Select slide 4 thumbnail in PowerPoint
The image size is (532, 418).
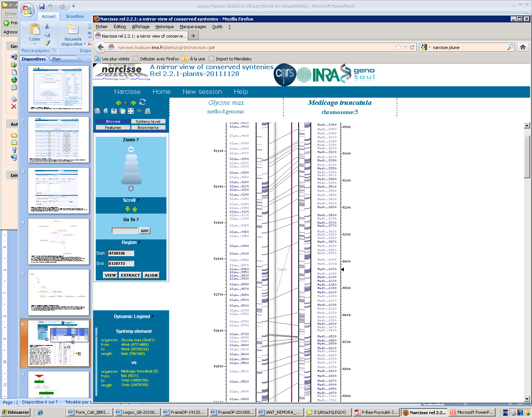point(59,242)
